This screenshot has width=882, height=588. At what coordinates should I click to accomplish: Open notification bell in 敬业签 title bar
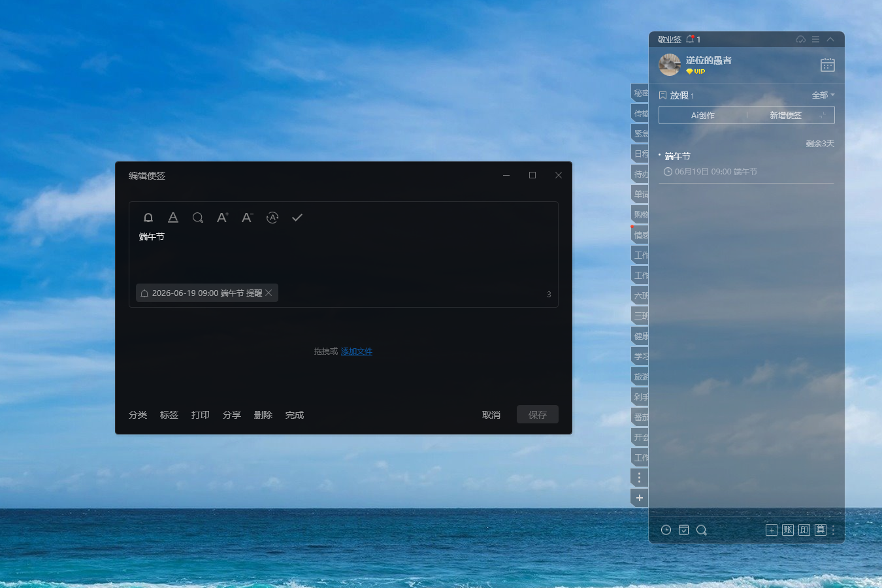coord(690,39)
